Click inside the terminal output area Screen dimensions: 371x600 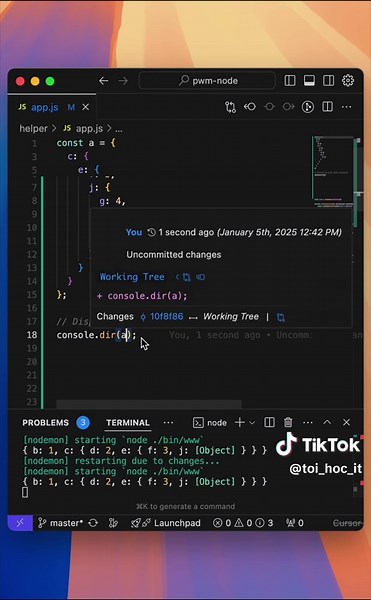[x=184, y=466]
